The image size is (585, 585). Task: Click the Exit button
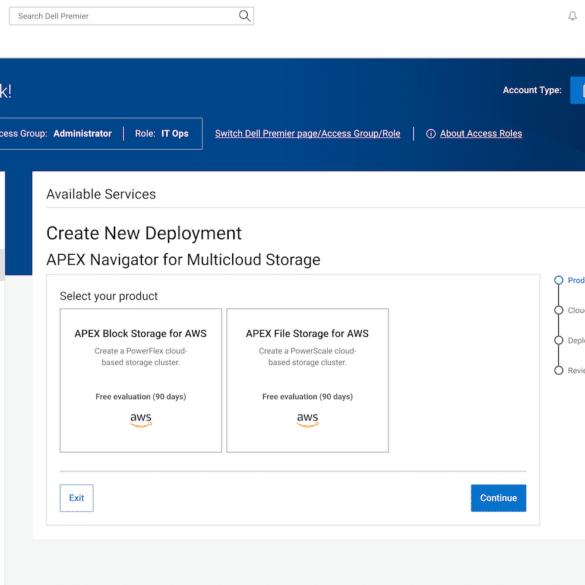(x=76, y=498)
